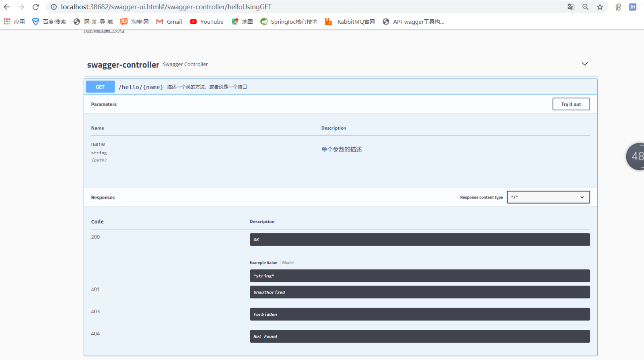
Task: Open the 地图 maps bookmark
Action: coord(242,22)
